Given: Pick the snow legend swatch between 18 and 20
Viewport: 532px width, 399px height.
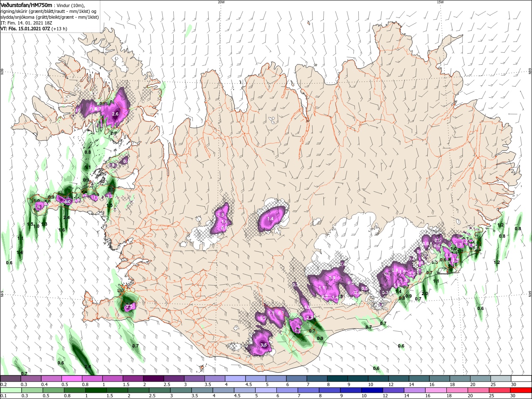Looking at the screenshot, I should (460, 379).
